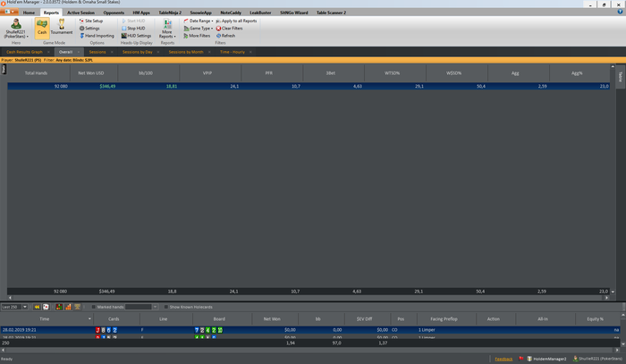Select Cash game mode

point(42,28)
